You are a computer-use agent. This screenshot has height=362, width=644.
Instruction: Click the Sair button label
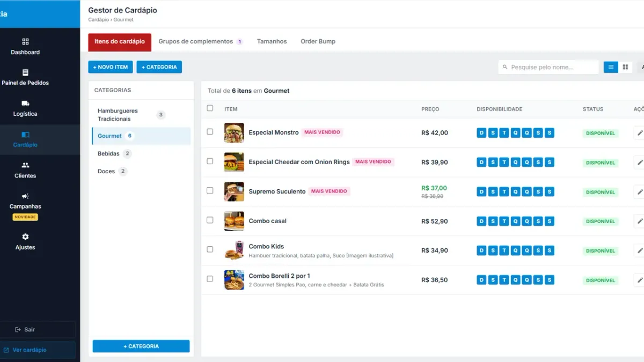pos(30,329)
